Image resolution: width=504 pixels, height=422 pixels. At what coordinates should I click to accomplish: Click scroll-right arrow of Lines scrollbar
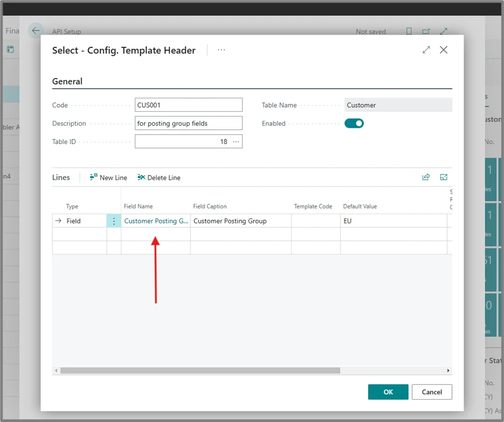tap(448, 371)
